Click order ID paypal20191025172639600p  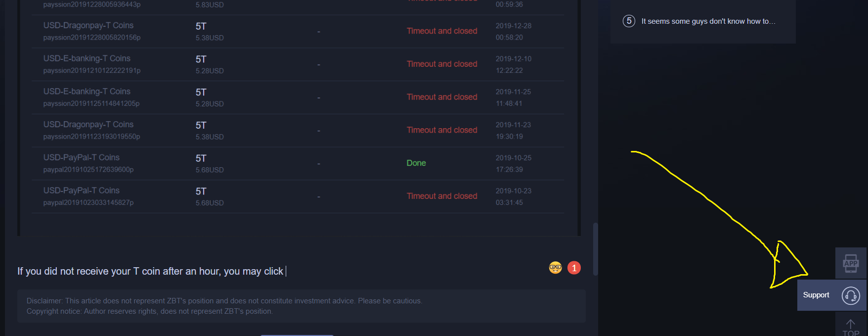pos(88,170)
